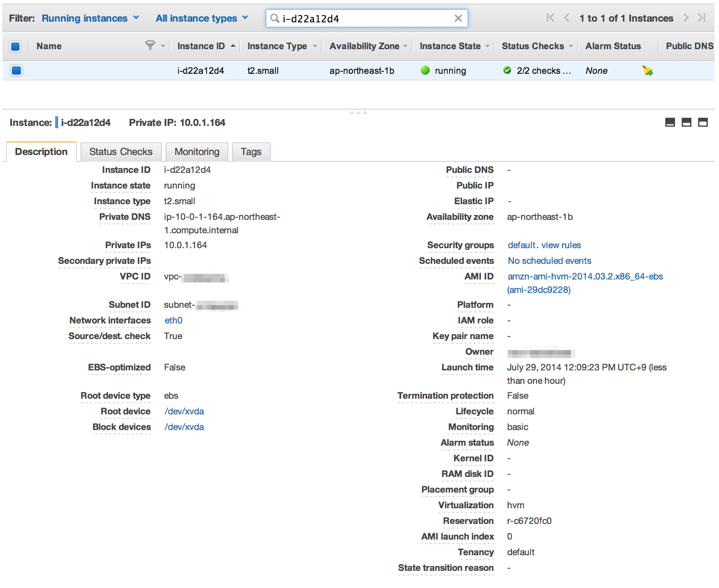Open Instance State column dropdown arrow
Viewport: 719px width, 588px height.
click(487, 46)
